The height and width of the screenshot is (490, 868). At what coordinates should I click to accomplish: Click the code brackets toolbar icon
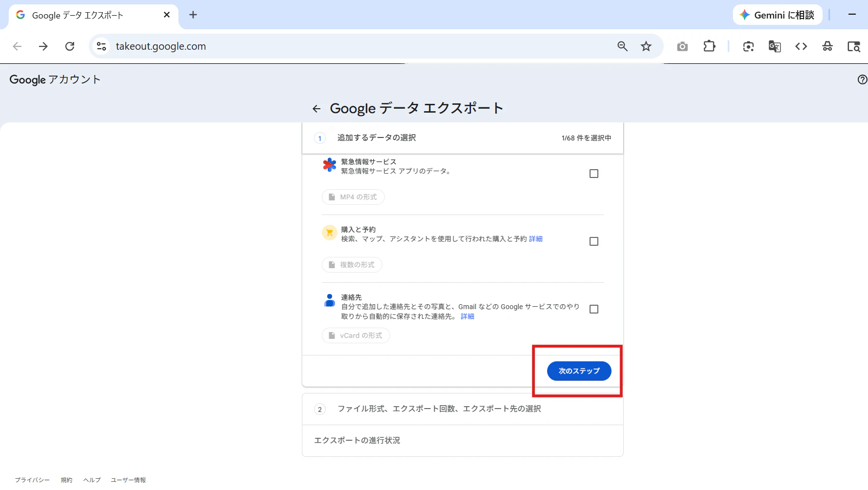click(801, 46)
